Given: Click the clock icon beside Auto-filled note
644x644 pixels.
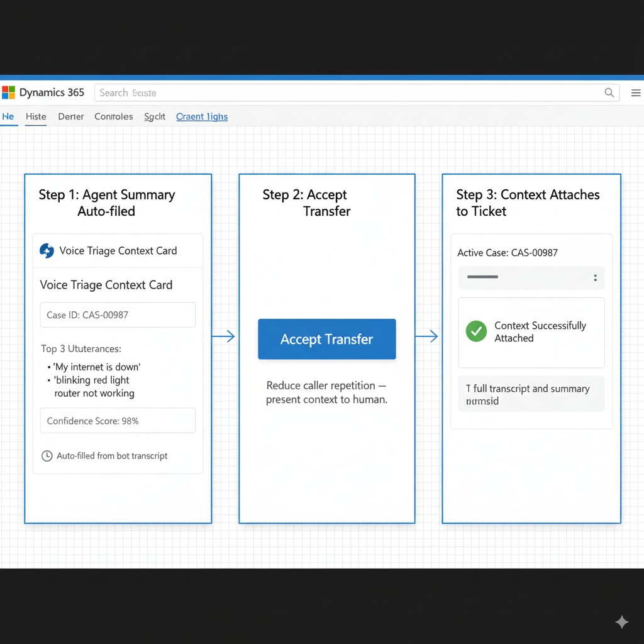Looking at the screenshot, I should tap(47, 456).
